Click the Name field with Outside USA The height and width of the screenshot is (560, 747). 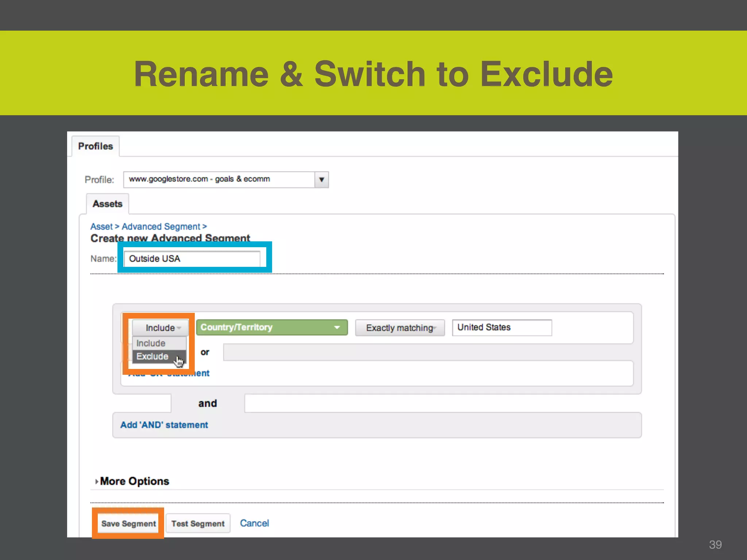[x=192, y=258]
